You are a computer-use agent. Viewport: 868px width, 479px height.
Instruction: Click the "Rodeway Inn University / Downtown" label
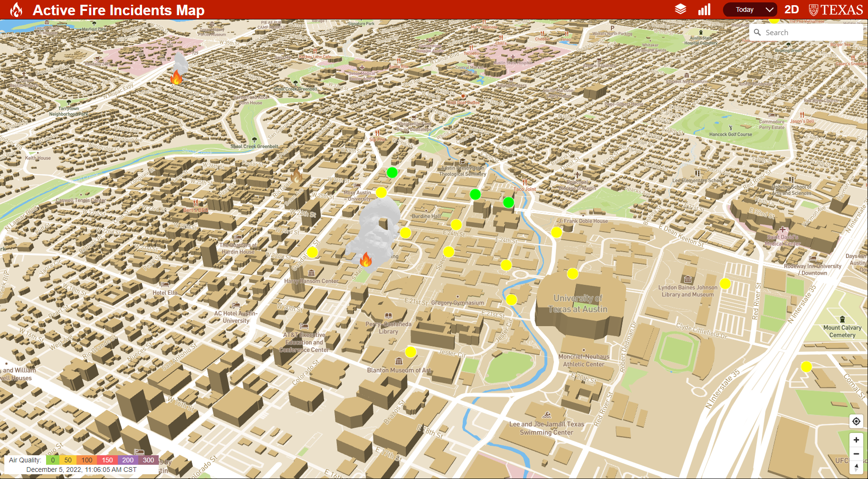tap(812, 270)
